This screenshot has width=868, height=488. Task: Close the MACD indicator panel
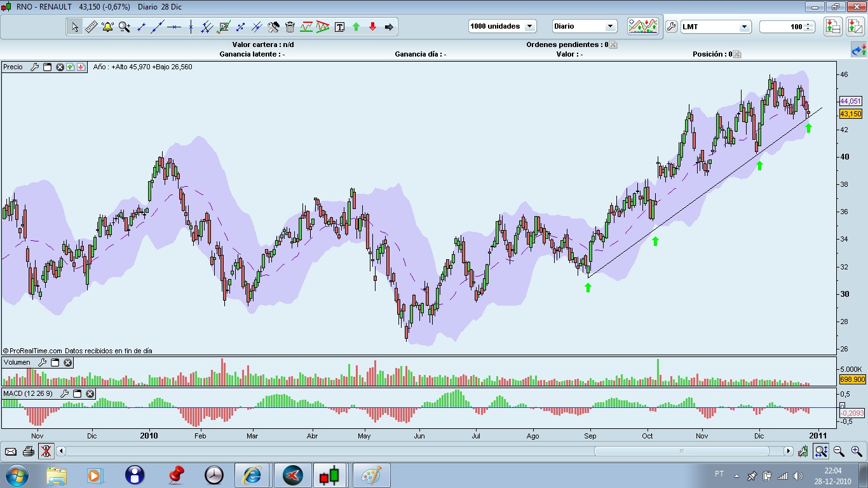point(90,394)
